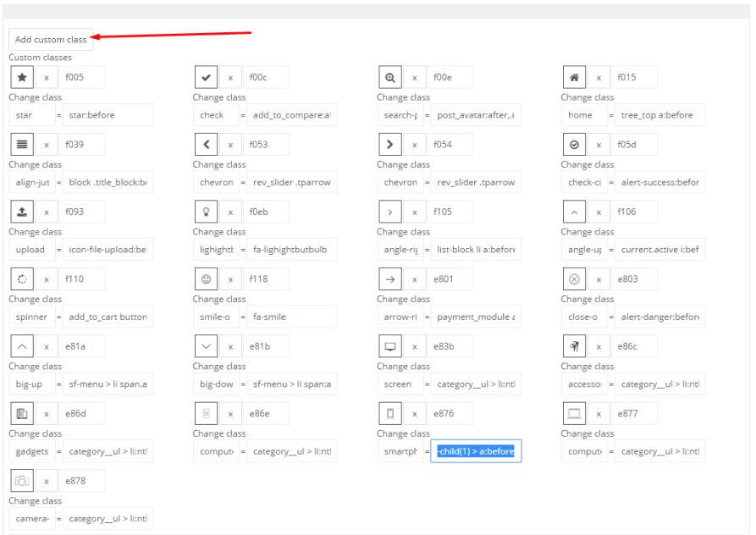The image size is (756, 535).
Task: Click the 'fa-smile' selector input field
Action: 291,317
